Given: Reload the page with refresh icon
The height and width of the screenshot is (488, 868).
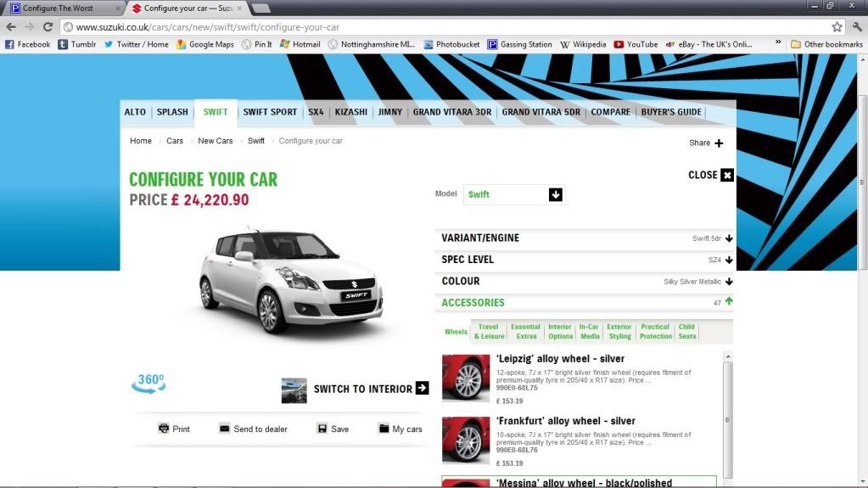Looking at the screenshot, I should pyautogui.click(x=48, y=26).
